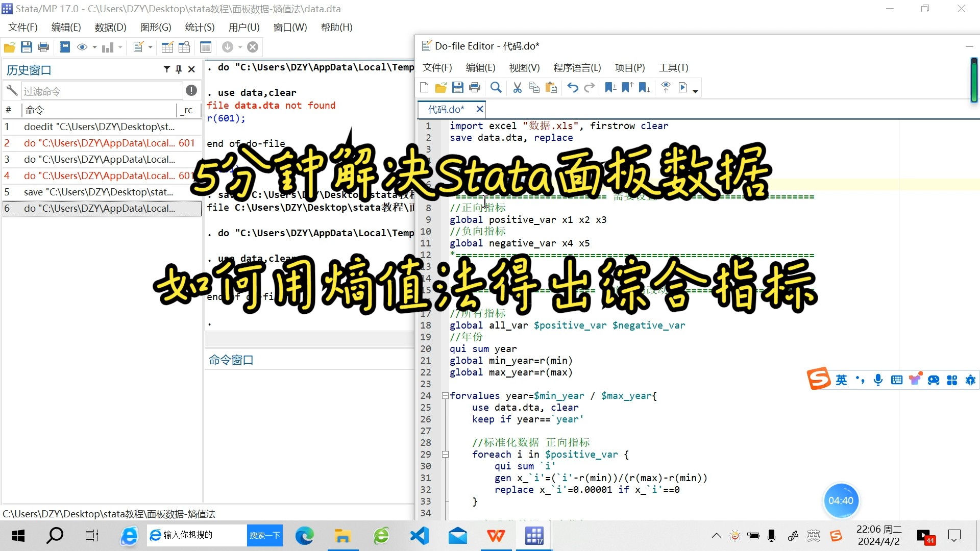Create new do-file with blank page icon
This screenshot has height=551, width=980.
point(424,88)
